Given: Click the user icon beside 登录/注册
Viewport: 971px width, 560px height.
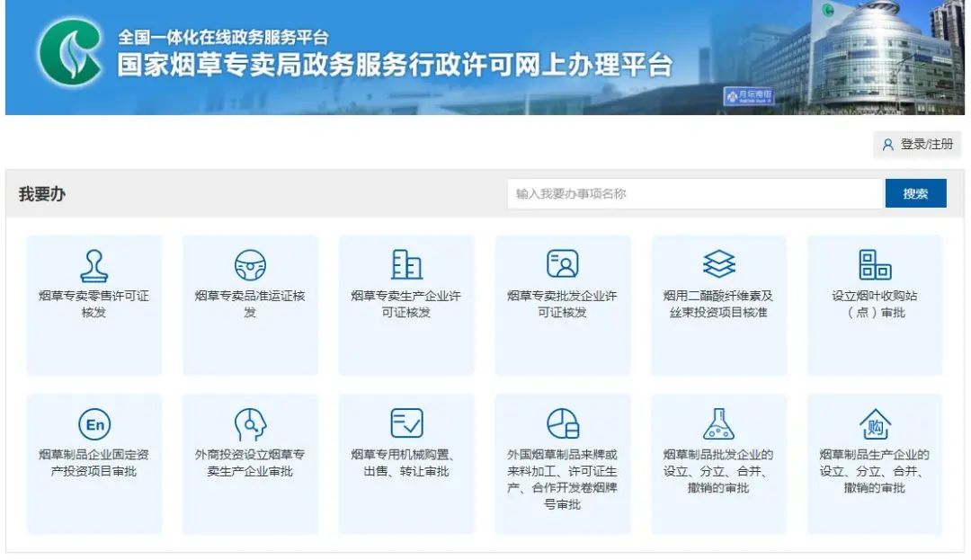Looking at the screenshot, I should tap(887, 145).
